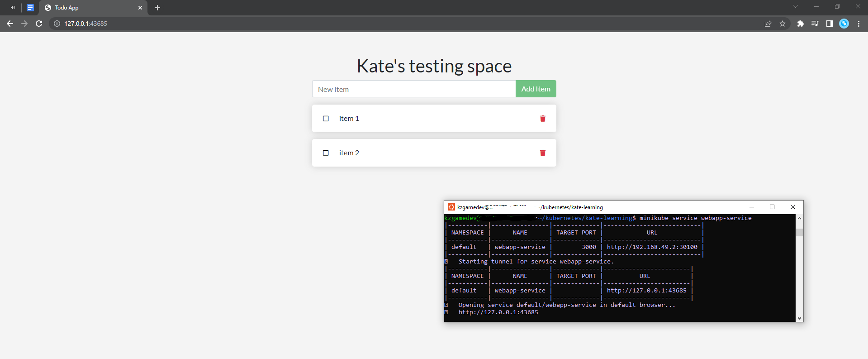
Task: Select the Todo App tab
Action: pyautogui.click(x=93, y=8)
